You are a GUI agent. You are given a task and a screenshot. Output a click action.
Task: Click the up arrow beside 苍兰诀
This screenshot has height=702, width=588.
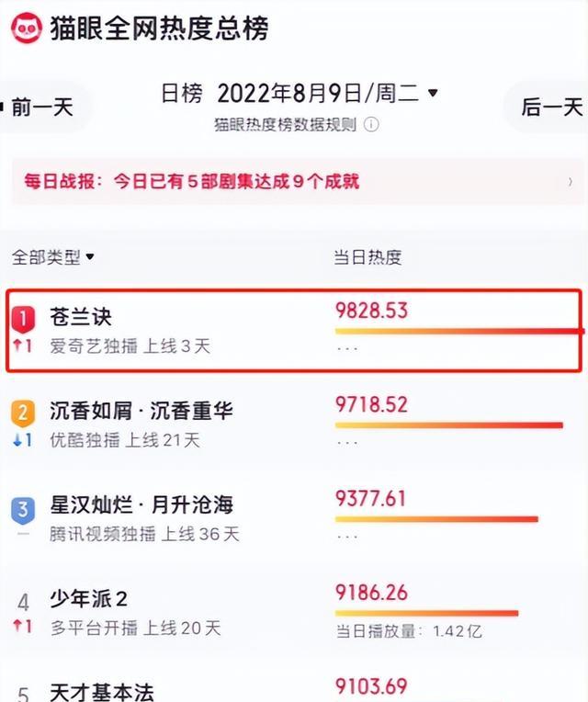(x=17, y=345)
